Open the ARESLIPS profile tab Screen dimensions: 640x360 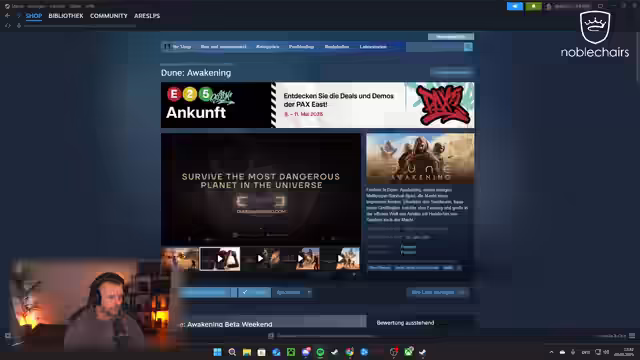coord(147,16)
